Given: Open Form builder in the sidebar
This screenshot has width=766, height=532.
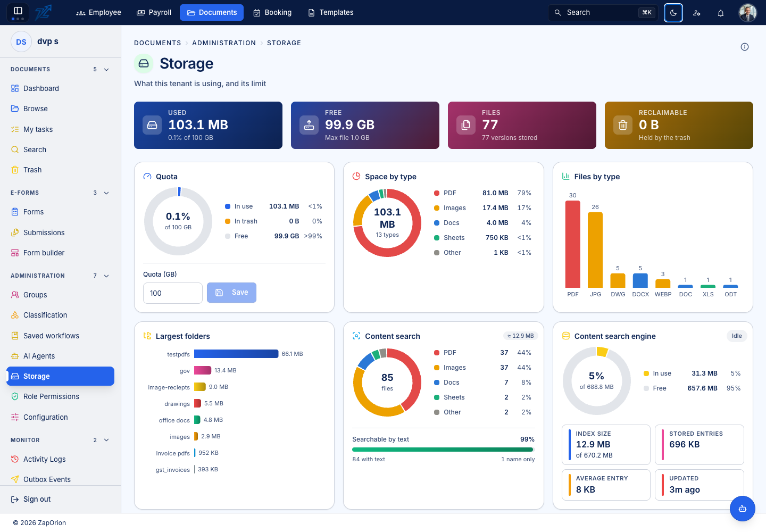Looking at the screenshot, I should coord(60,253).
